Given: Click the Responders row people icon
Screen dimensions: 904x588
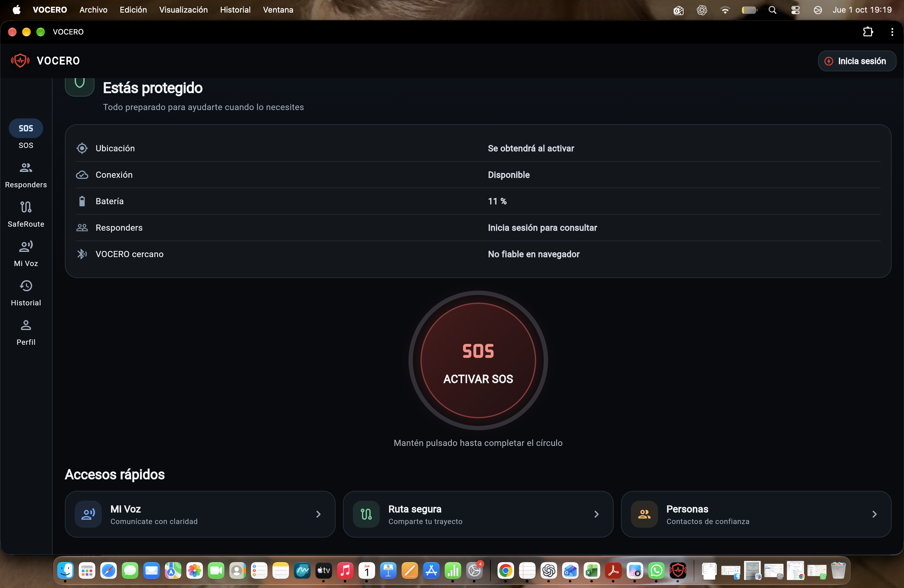Looking at the screenshot, I should (x=82, y=228).
